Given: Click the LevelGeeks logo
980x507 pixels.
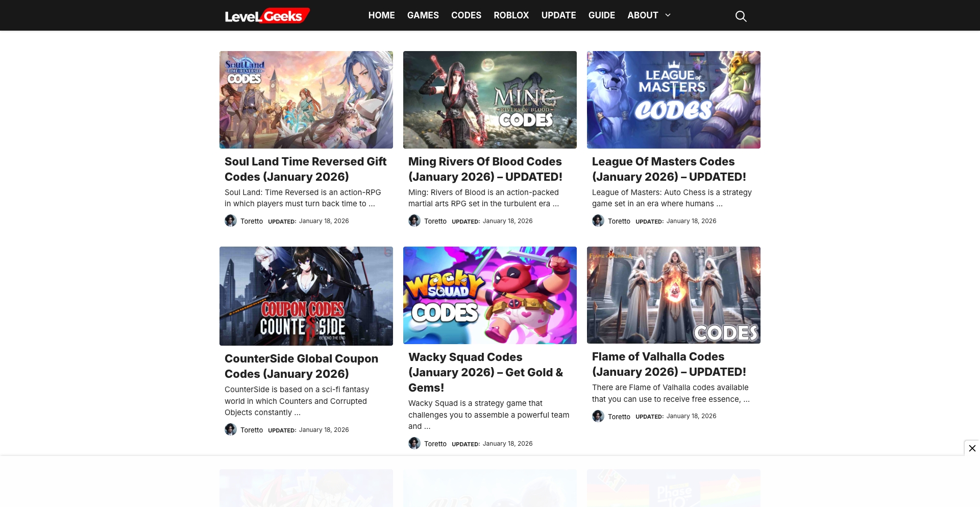Looking at the screenshot, I should point(266,15).
